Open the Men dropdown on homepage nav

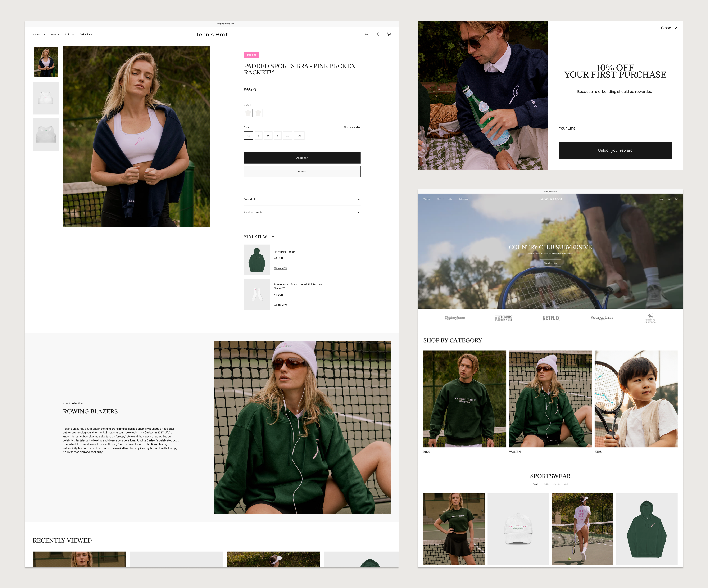(x=440, y=199)
